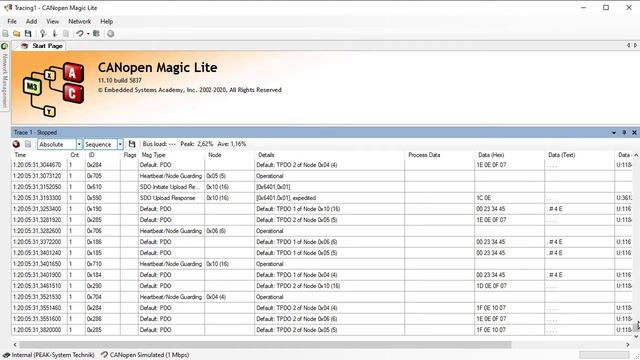Image resolution: width=640 pixels, height=360 pixels.
Task: Click the CANopen Magic Lite logo image
Action: 53,89
